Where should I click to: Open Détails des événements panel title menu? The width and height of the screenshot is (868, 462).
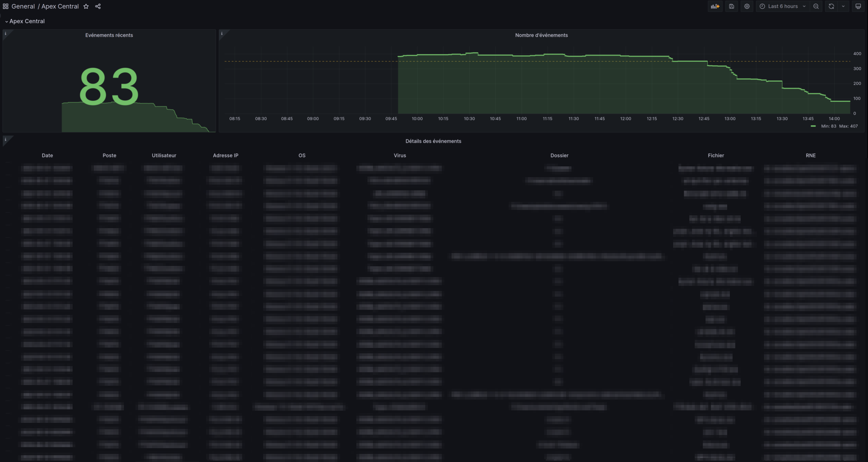[433, 141]
